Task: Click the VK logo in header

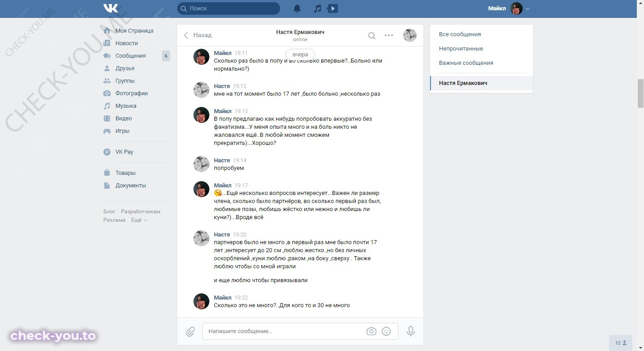Action: (111, 8)
